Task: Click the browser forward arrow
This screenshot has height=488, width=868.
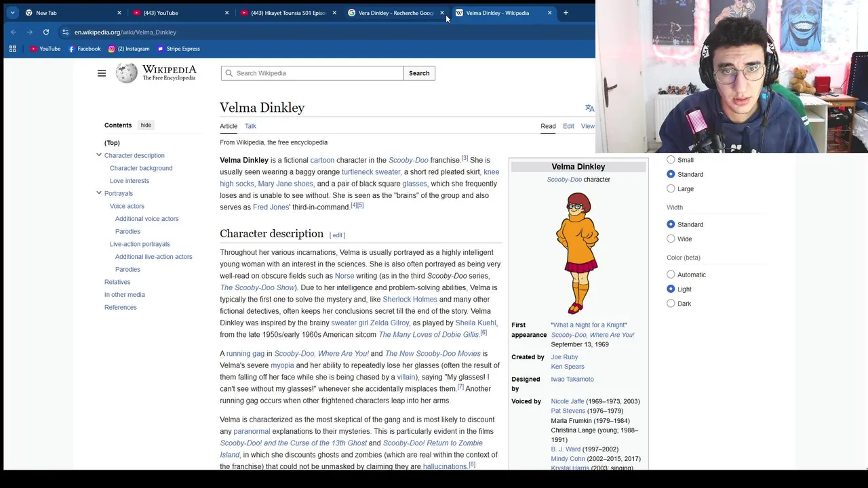Action: point(30,32)
